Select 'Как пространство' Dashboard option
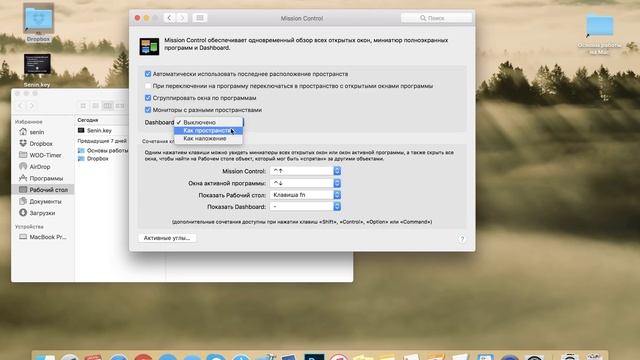Image resolution: width=640 pixels, height=360 pixels. pos(208,131)
